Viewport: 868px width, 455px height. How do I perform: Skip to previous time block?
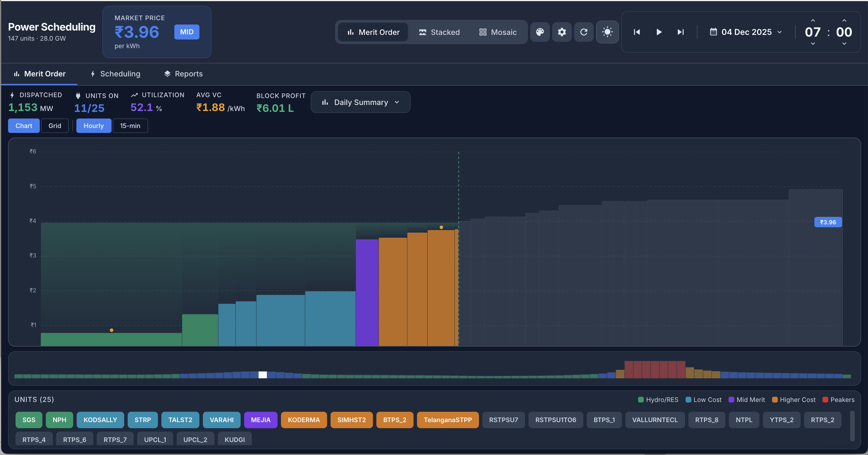637,32
